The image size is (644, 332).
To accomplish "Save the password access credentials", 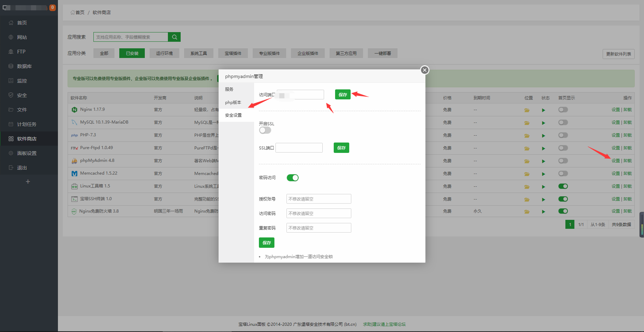I will coord(266,243).
